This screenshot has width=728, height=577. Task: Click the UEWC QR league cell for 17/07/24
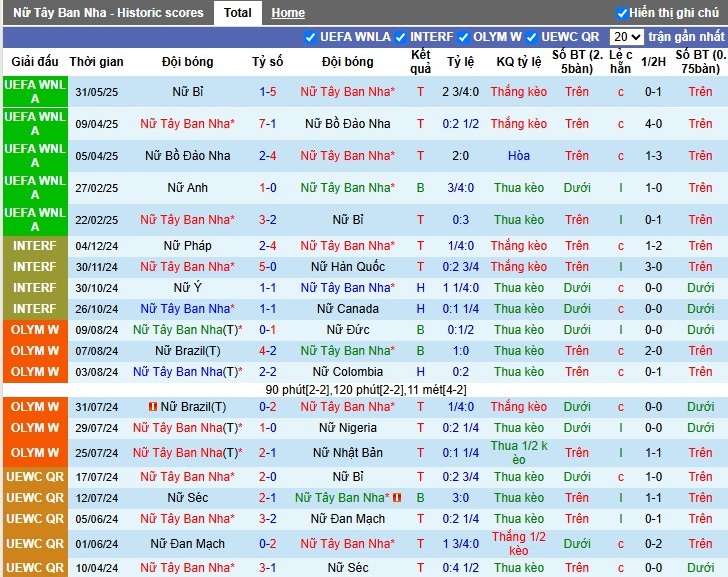[x=35, y=477]
